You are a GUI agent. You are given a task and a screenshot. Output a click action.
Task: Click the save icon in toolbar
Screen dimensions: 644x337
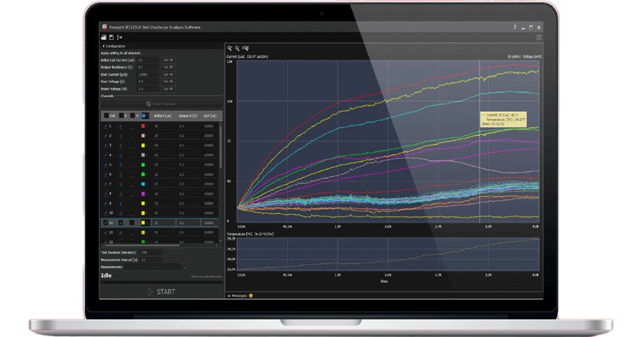(x=112, y=38)
